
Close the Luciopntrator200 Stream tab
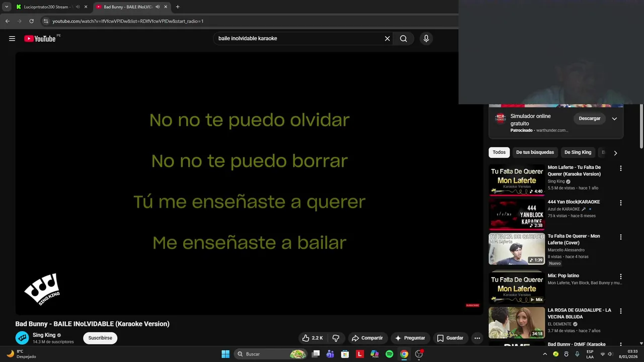86,7
